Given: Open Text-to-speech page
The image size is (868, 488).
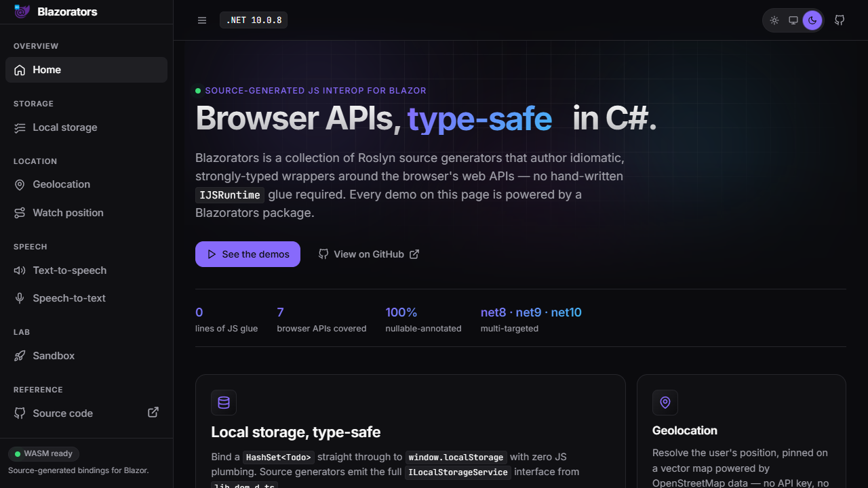Looking at the screenshot, I should click(x=86, y=270).
